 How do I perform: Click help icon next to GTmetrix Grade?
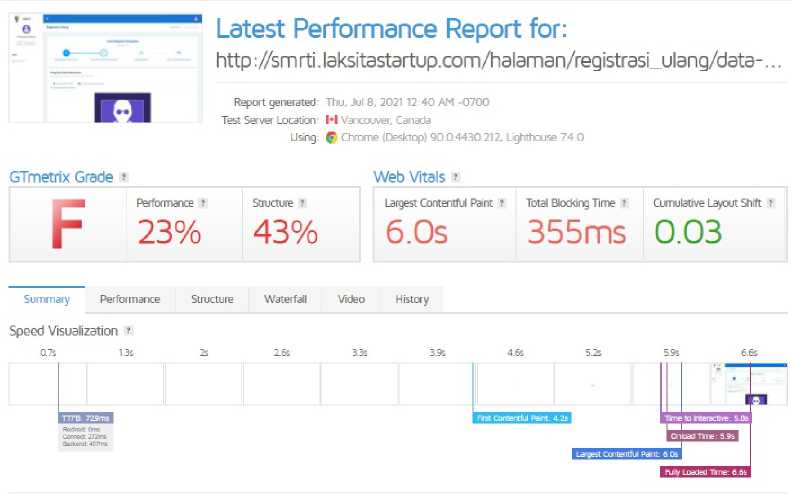pos(124,177)
